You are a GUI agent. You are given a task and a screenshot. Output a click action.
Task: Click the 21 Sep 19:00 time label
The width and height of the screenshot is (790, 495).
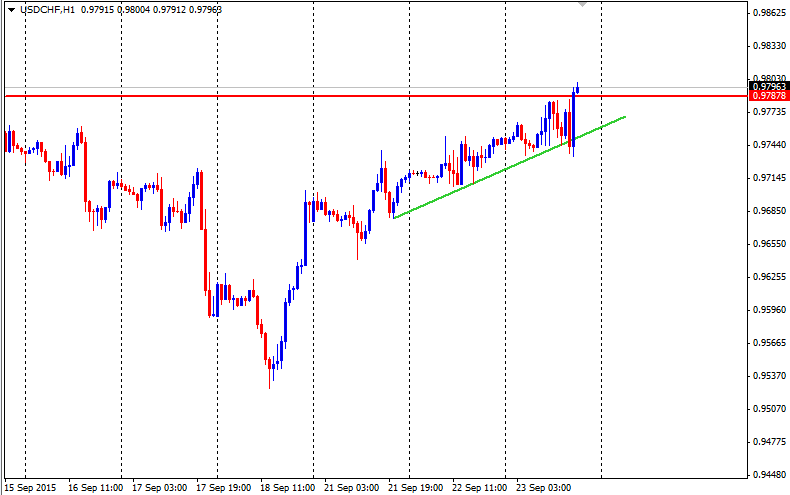pyautogui.click(x=415, y=488)
